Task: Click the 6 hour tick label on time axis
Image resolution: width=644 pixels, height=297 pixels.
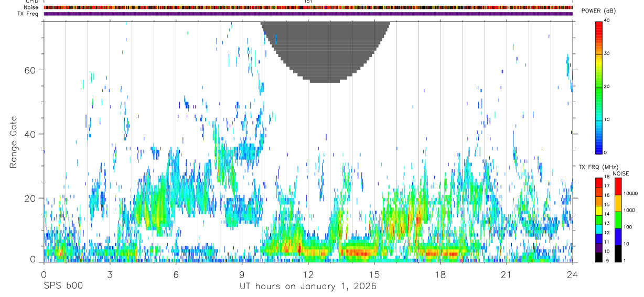Action: tap(176, 274)
